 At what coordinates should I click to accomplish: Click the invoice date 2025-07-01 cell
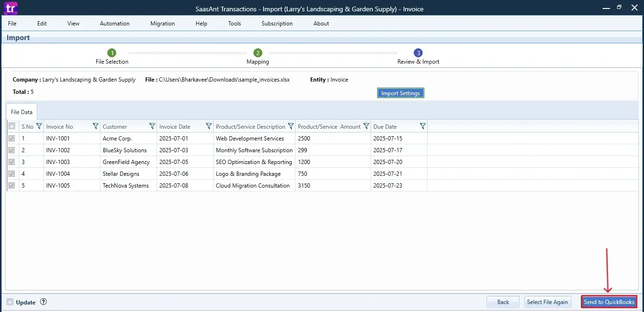185,139
